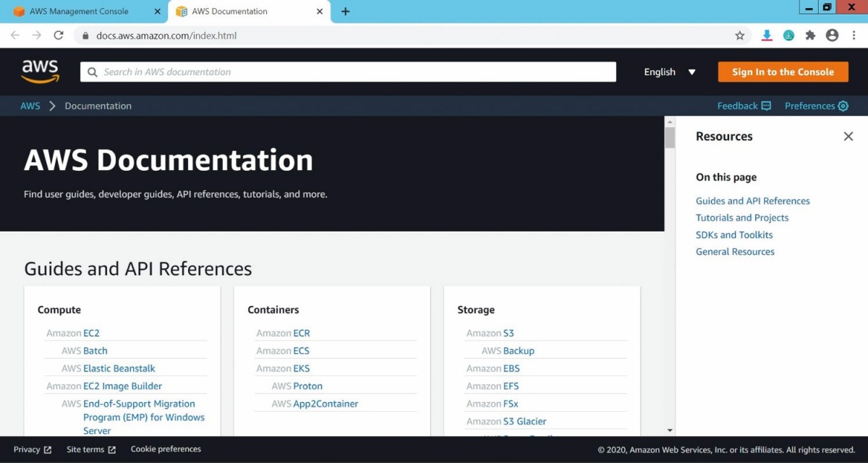Open End-of-Support Migration Program link

pos(144,417)
